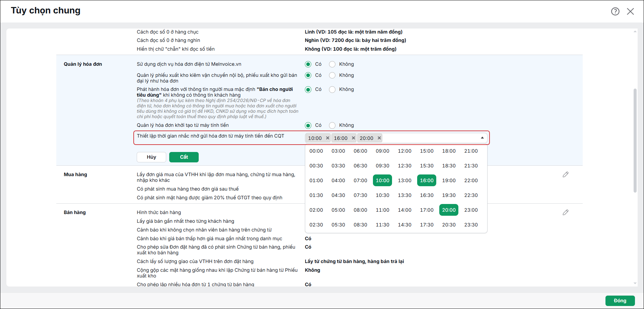Remove the 10:00 time tag
The image size is (644, 309).
(x=328, y=138)
